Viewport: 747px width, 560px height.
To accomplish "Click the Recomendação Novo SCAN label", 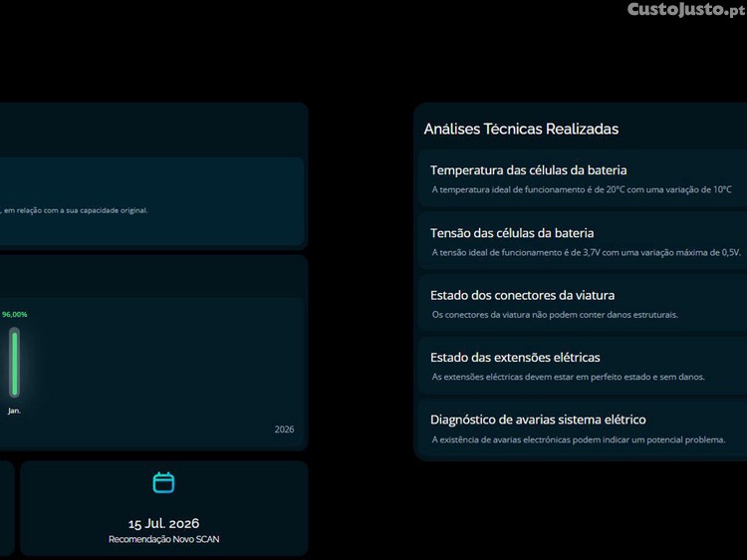I will point(163,539).
